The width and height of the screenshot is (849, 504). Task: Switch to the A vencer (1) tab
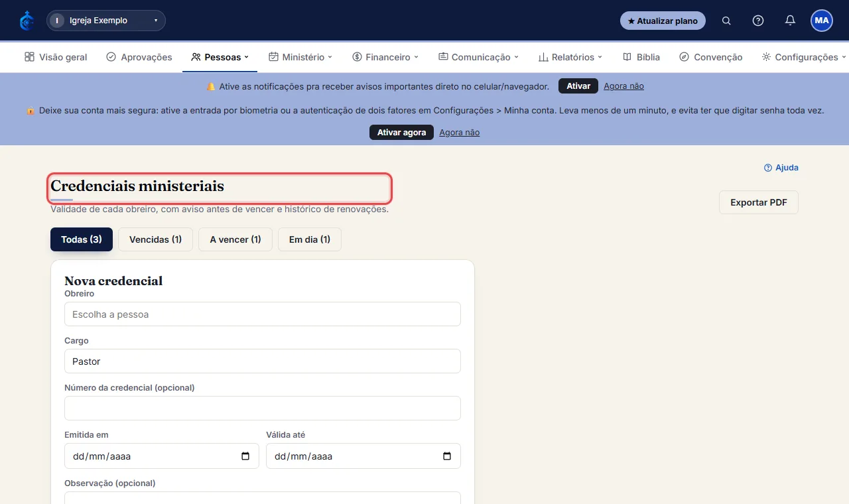(x=235, y=239)
